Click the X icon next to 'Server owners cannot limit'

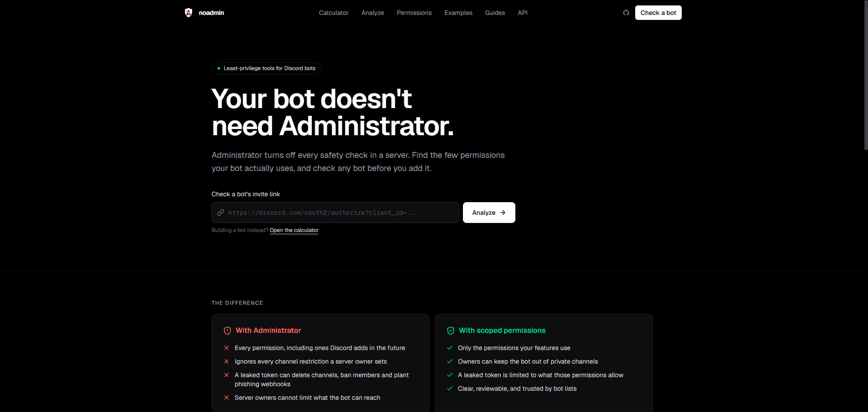click(226, 398)
